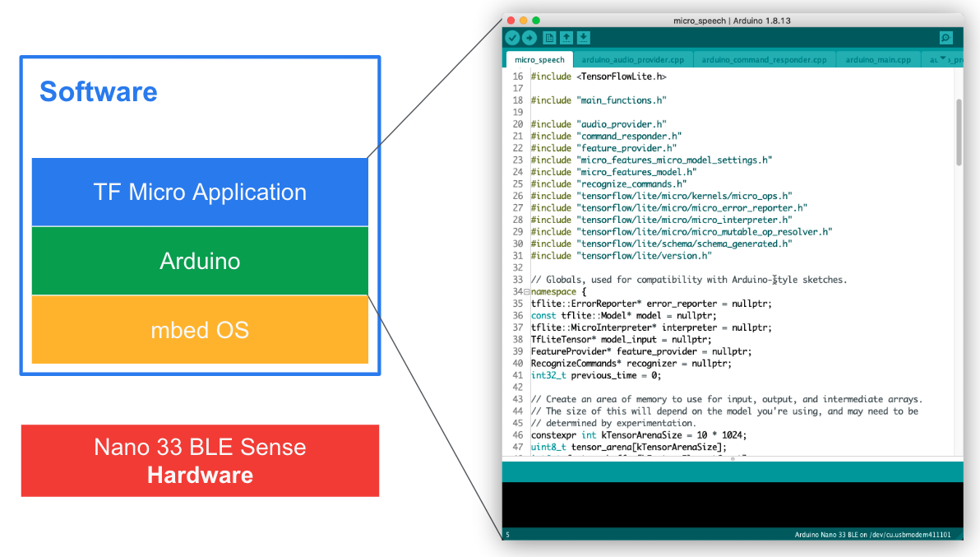The height and width of the screenshot is (557, 980).
Task: Select the arduino_command_responder.cpp tab
Action: pos(764,60)
